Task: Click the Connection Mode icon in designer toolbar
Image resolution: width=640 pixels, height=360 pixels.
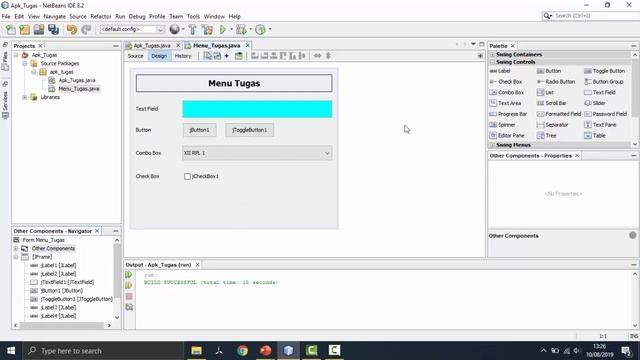Action: (217, 56)
